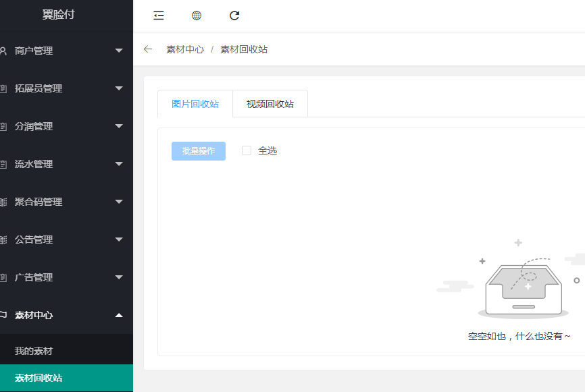Expand 公告管理 with its dropdown arrow
This screenshot has width=585, height=392.
[x=119, y=240]
